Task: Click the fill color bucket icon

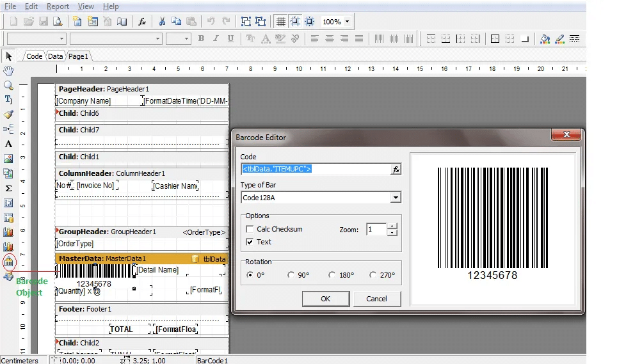Action: pyautogui.click(x=544, y=39)
